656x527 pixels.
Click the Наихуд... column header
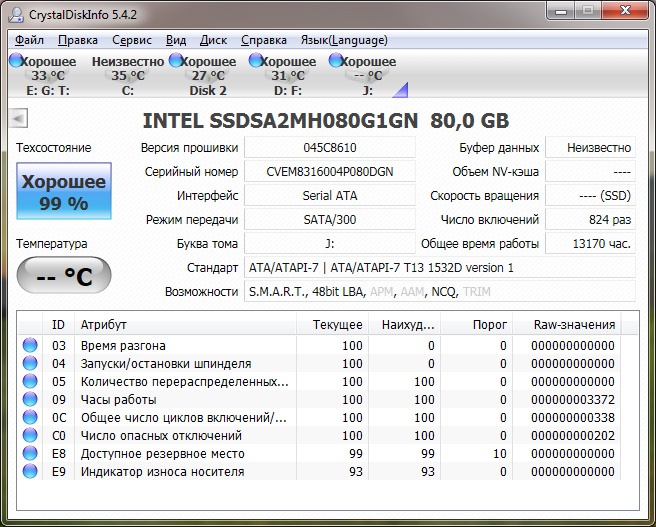[x=404, y=325]
